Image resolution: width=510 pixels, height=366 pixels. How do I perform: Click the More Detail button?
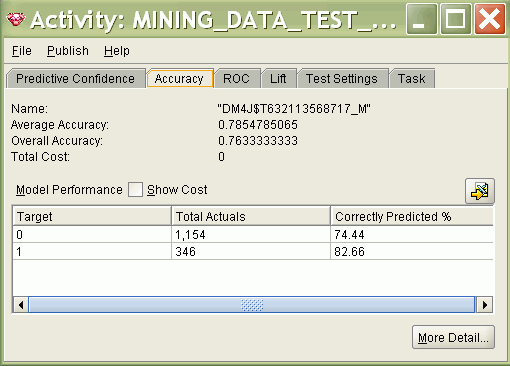453,338
